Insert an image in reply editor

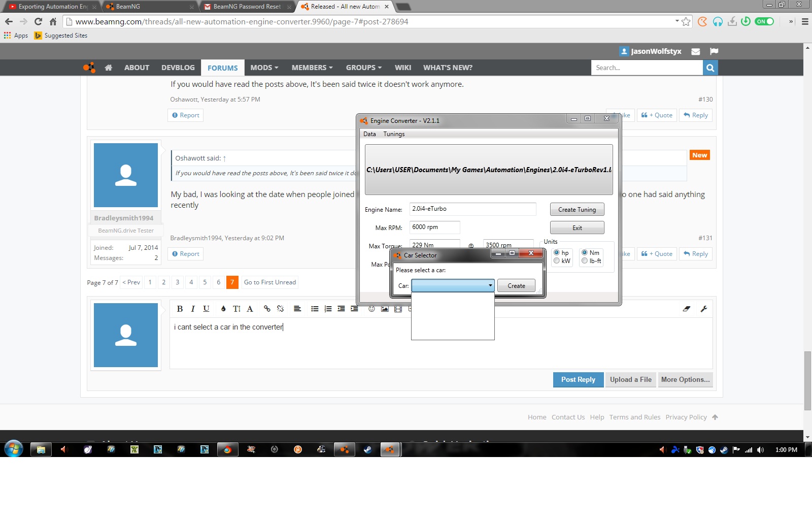(385, 309)
